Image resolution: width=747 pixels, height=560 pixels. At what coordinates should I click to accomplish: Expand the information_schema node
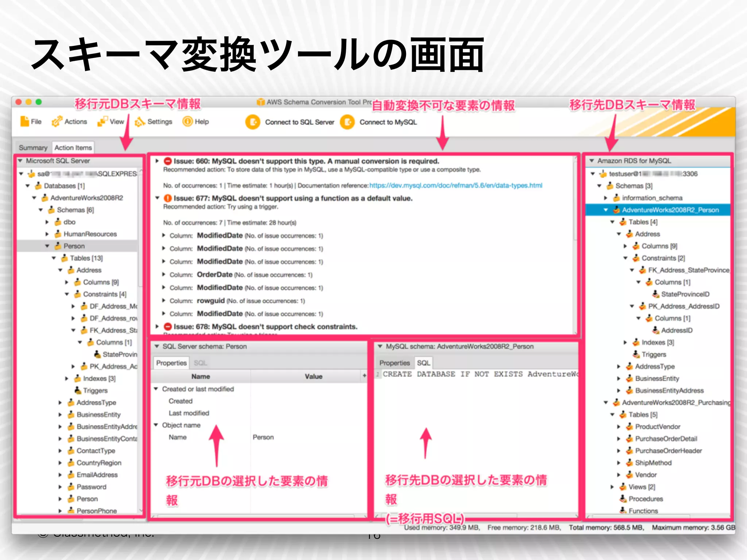point(605,198)
